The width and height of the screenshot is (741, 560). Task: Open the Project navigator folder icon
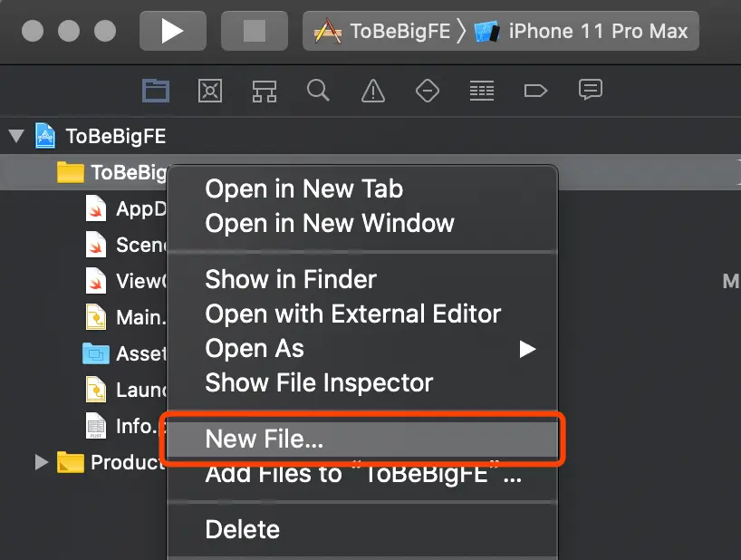156,90
